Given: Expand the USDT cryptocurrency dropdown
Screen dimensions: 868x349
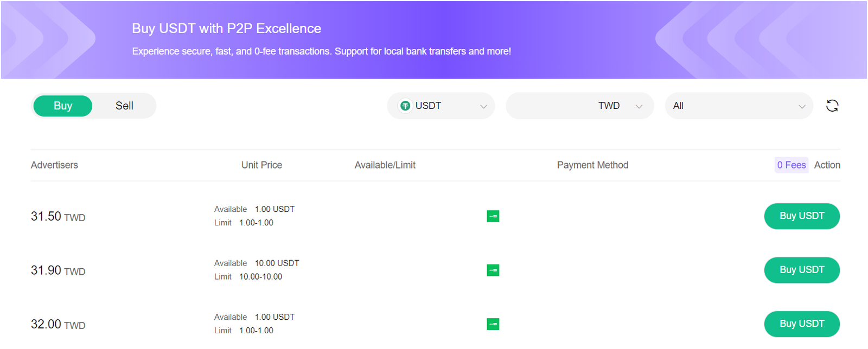Looking at the screenshot, I should [x=441, y=106].
